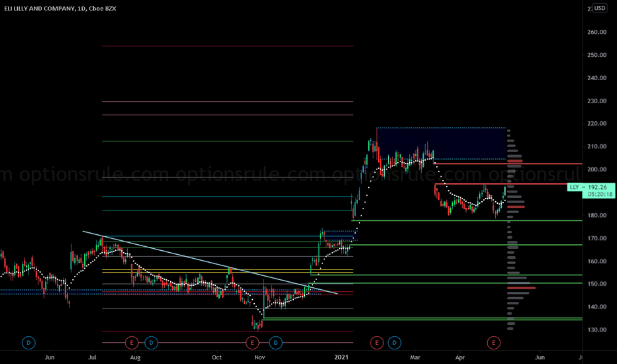Click the Cboe BZX exchange label
The width and height of the screenshot is (617, 364).
[x=103, y=8]
